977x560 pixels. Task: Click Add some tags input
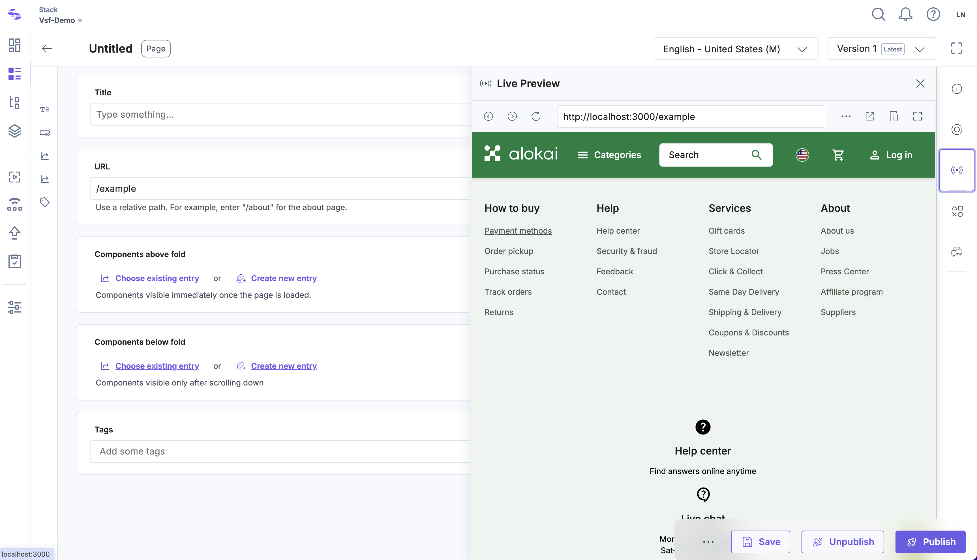tap(280, 451)
